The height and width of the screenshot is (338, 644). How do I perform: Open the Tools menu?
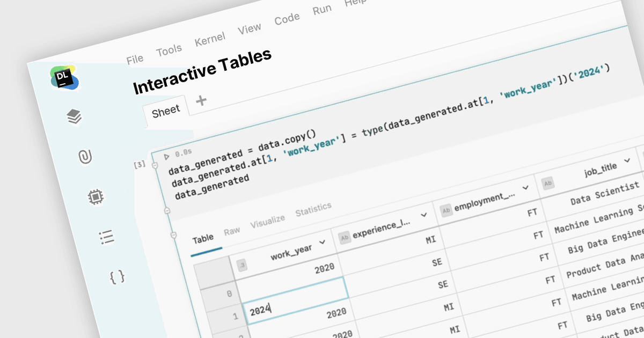click(169, 50)
